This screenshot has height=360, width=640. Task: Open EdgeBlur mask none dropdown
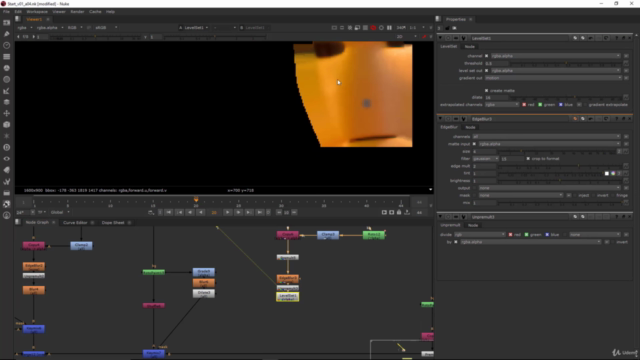click(521, 196)
